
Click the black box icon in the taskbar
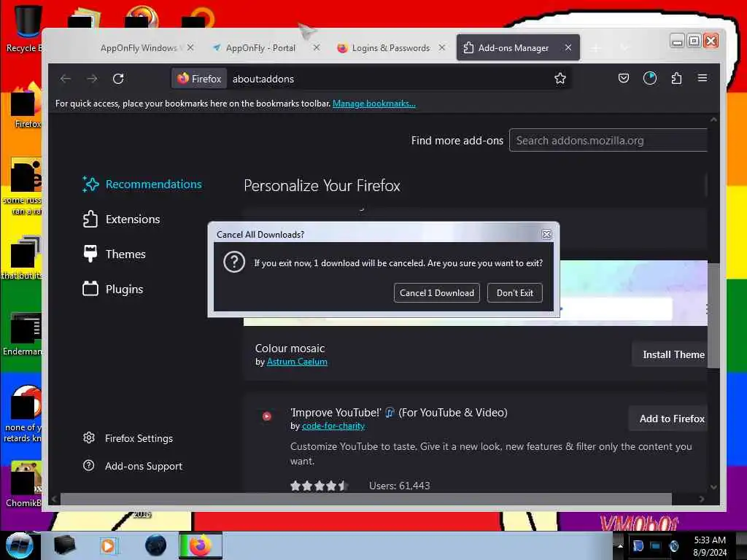click(x=64, y=545)
